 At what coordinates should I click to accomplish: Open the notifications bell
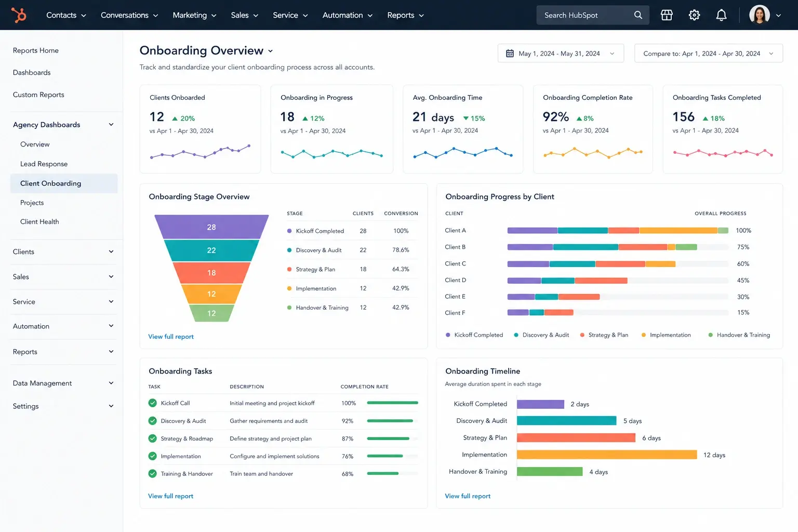point(721,15)
